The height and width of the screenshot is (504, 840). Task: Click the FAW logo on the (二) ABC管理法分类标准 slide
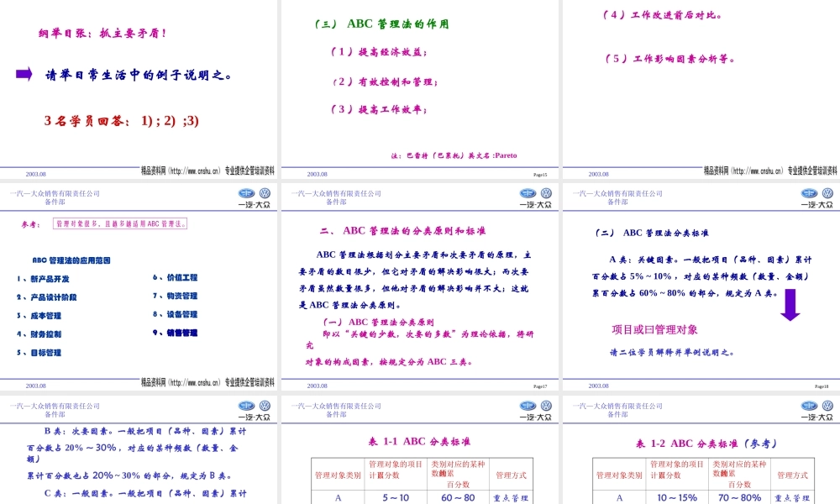(x=809, y=193)
